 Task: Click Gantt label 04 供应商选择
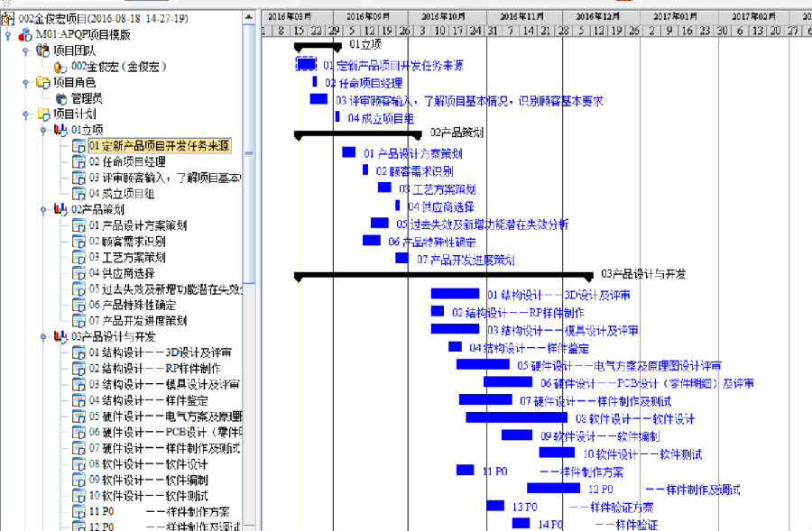pyautogui.click(x=440, y=207)
